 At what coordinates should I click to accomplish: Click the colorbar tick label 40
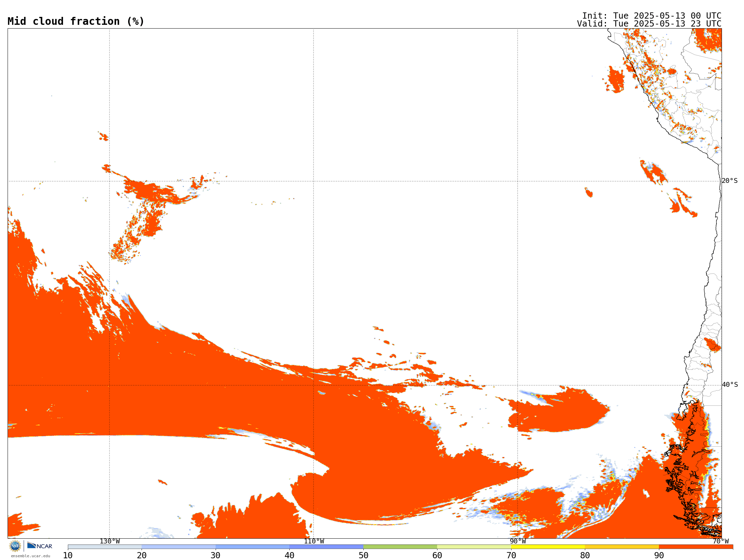(289, 556)
